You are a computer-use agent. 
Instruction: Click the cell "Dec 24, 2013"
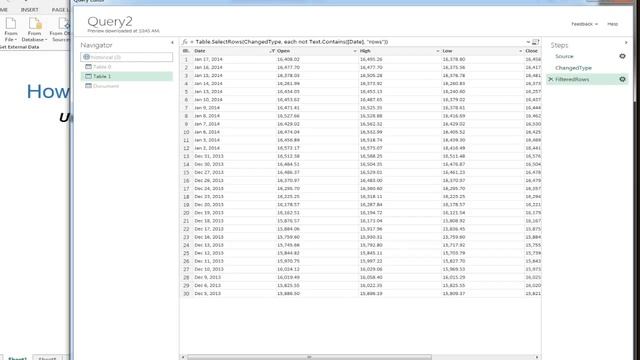coord(209,189)
